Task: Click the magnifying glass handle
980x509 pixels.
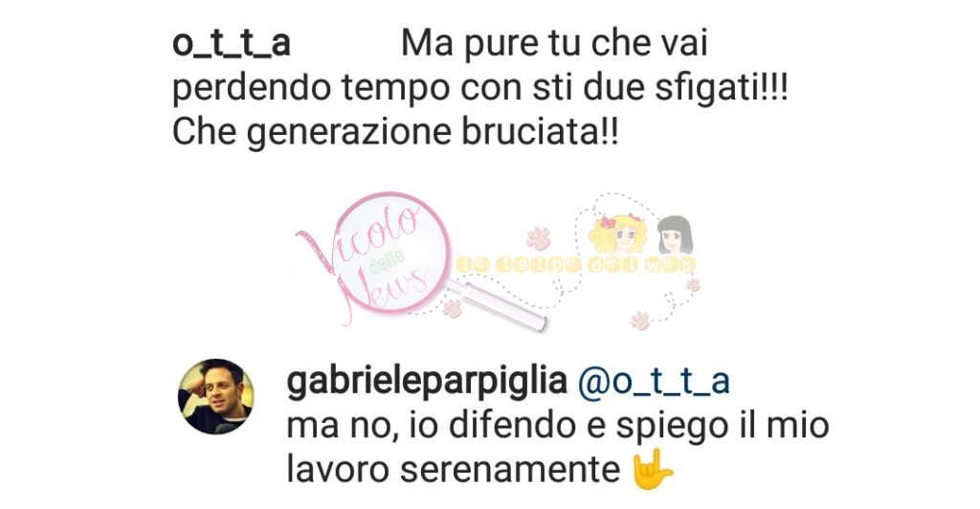Action: click(x=497, y=306)
